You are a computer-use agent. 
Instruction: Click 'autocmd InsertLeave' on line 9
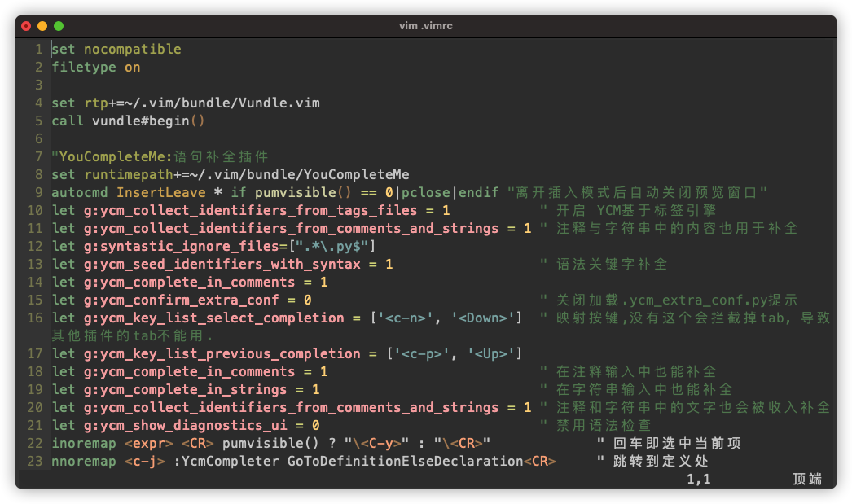tap(129, 192)
